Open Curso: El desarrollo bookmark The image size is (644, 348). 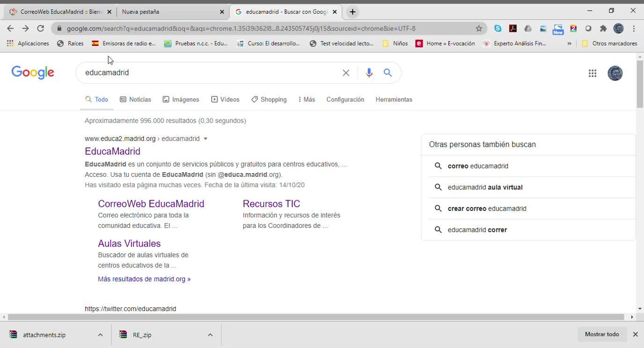click(268, 43)
